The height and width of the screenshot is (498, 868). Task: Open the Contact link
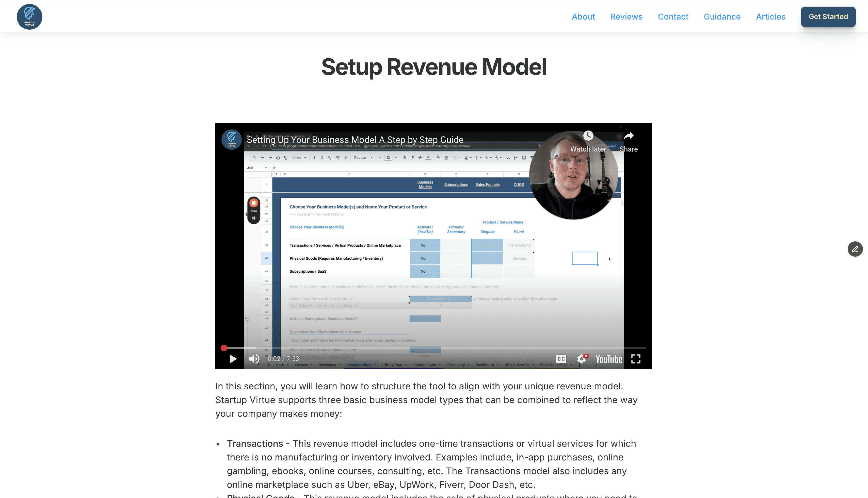(673, 17)
